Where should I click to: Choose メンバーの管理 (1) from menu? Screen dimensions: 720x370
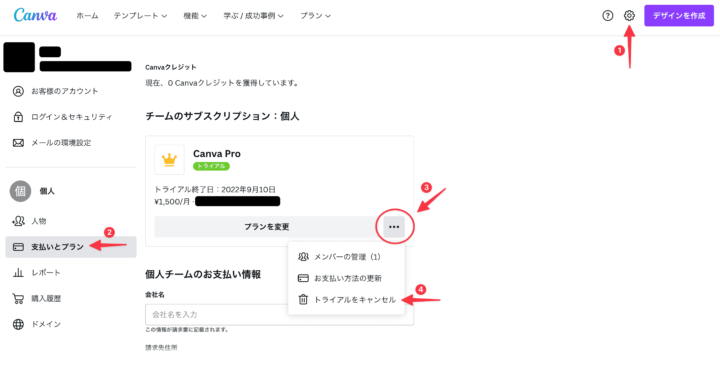tap(347, 257)
